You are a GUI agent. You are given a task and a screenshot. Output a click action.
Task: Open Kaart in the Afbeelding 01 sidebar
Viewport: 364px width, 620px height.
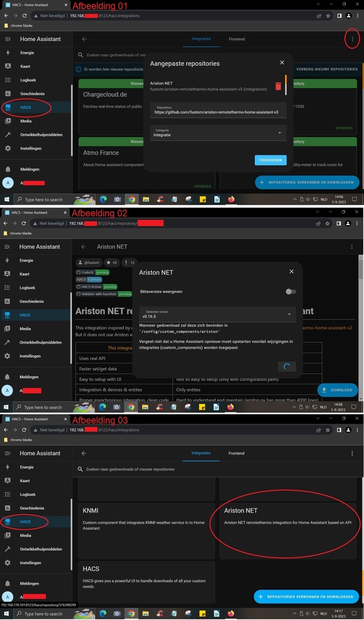click(25, 66)
